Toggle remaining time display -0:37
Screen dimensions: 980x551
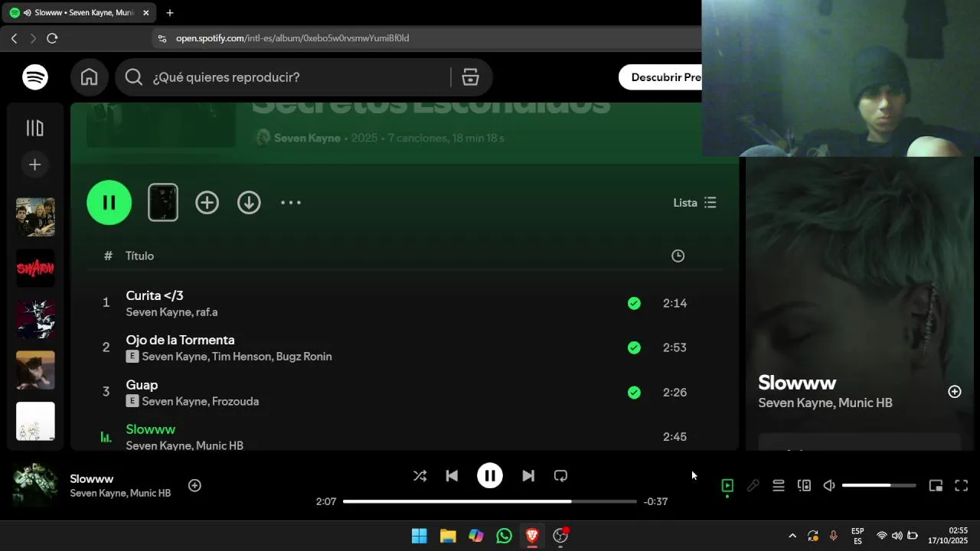point(655,501)
